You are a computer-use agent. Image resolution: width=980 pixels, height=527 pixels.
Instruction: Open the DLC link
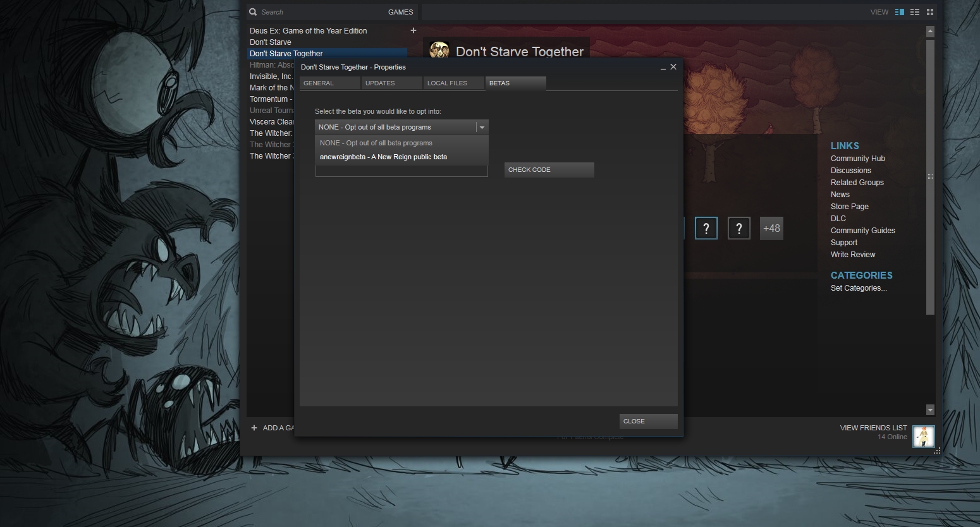[838, 219]
